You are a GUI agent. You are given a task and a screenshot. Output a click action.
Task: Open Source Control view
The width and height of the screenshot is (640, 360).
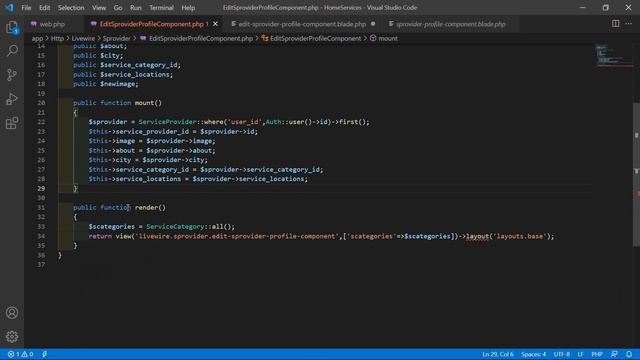(12, 75)
